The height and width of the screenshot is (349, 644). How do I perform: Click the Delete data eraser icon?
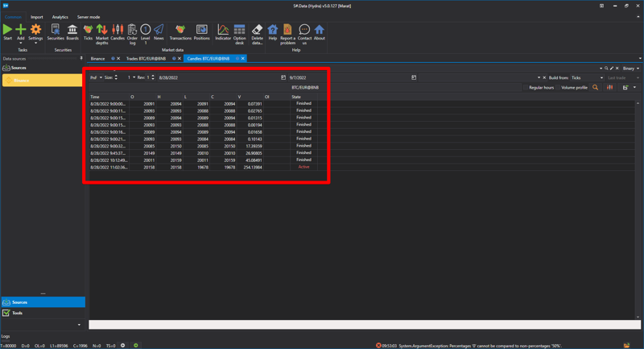257,31
